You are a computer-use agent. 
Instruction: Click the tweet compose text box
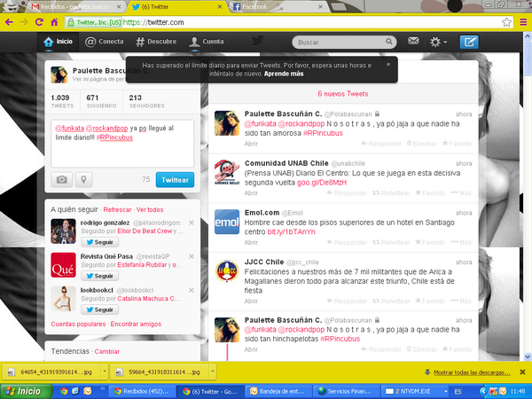[x=122, y=143]
